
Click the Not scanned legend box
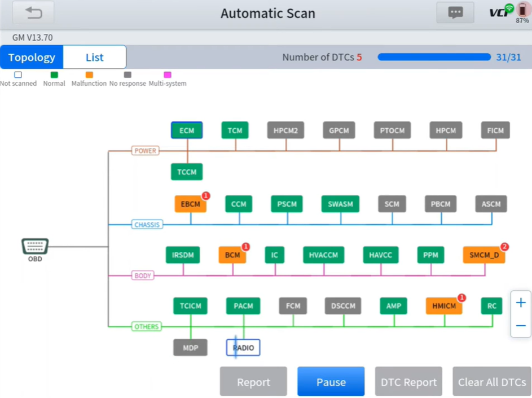tap(18, 75)
